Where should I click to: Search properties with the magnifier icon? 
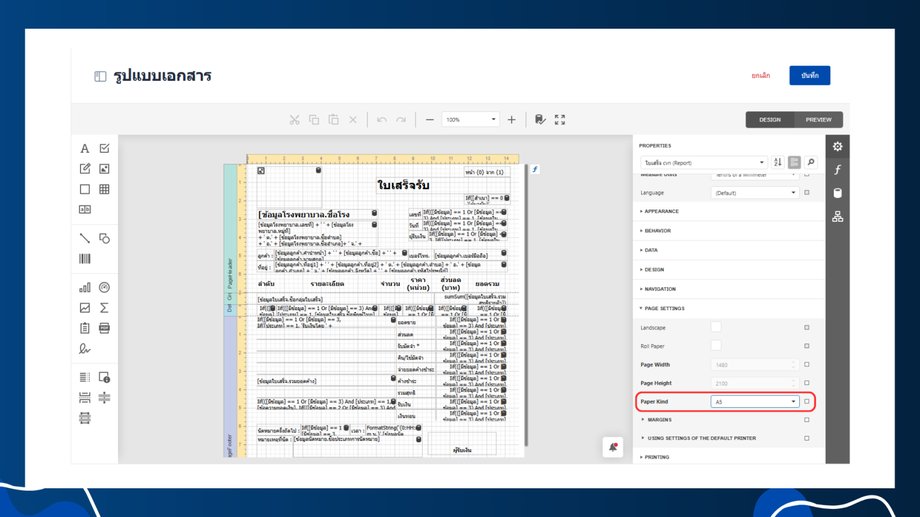click(811, 162)
